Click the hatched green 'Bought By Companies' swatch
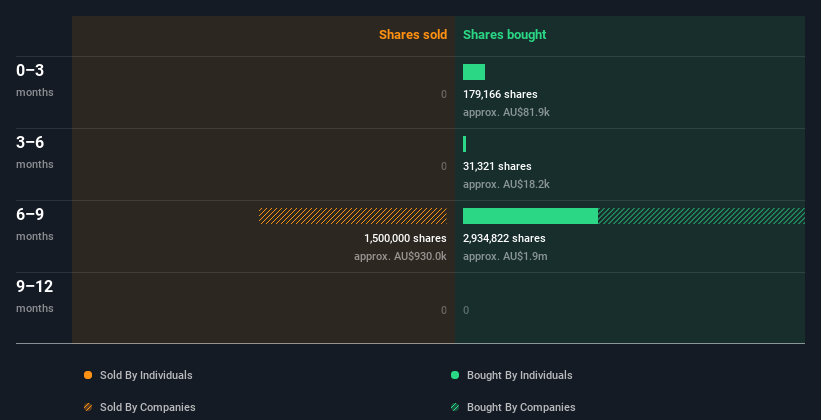 455,407
